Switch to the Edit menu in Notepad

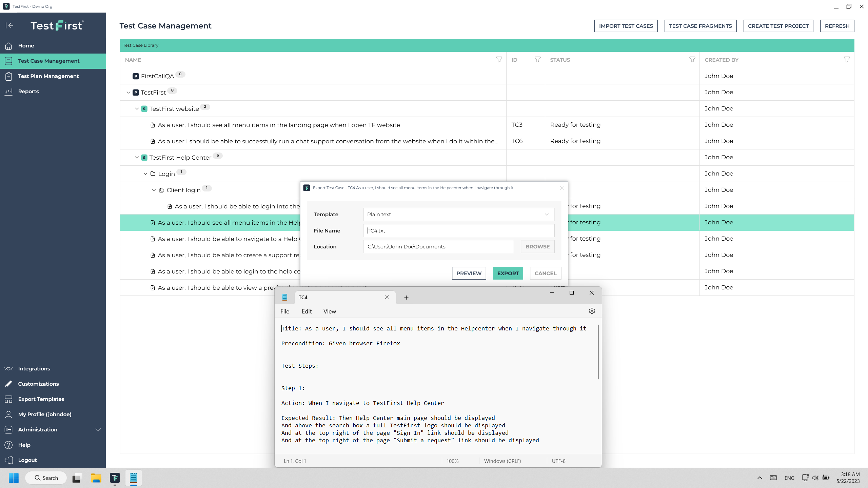pyautogui.click(x=306, y=311)
